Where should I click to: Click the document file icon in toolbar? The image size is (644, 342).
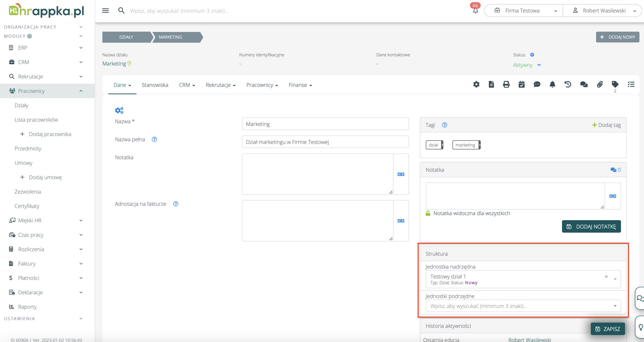(491, 84)
